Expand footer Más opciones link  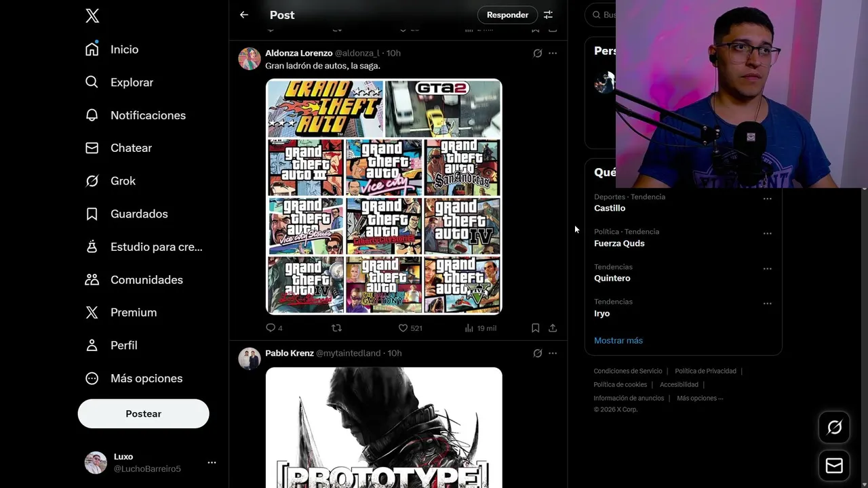[x=700, y=398]
